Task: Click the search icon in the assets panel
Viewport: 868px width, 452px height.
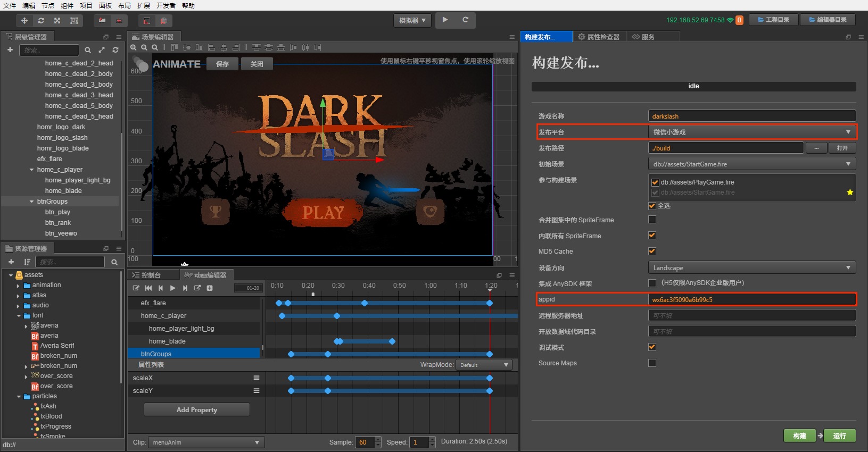Action: [114, 262]
